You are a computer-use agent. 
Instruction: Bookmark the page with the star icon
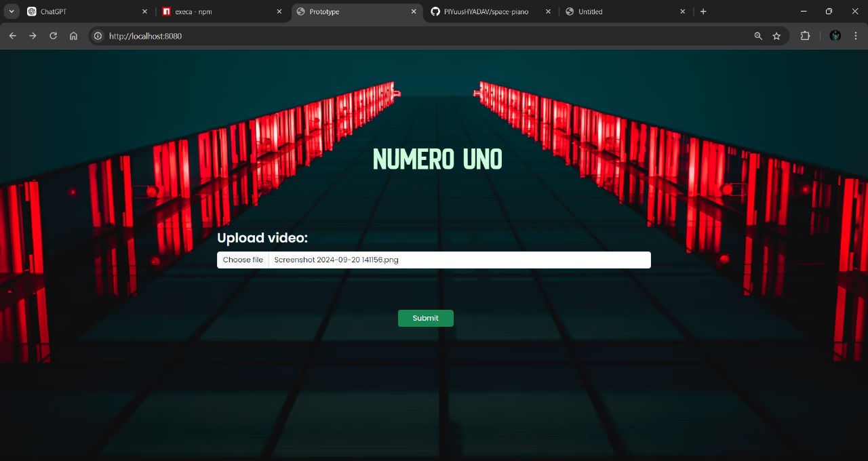click(x=776, y=36)
